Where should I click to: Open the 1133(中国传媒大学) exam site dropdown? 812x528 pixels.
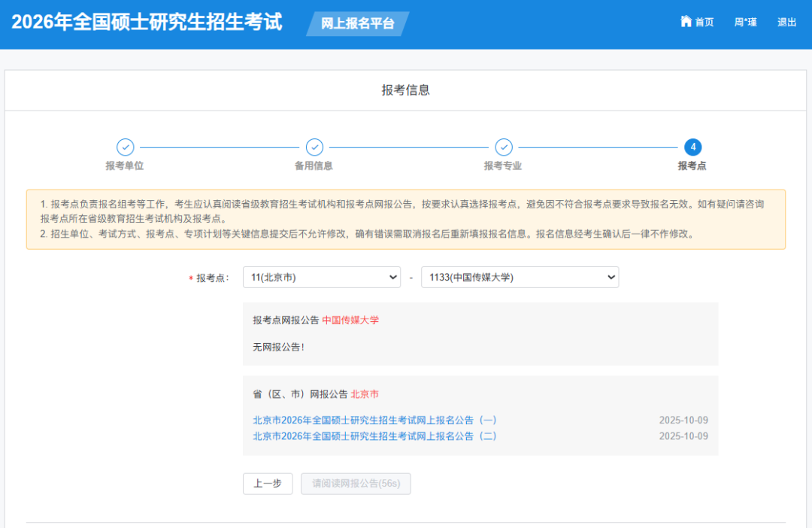(520, 277)
